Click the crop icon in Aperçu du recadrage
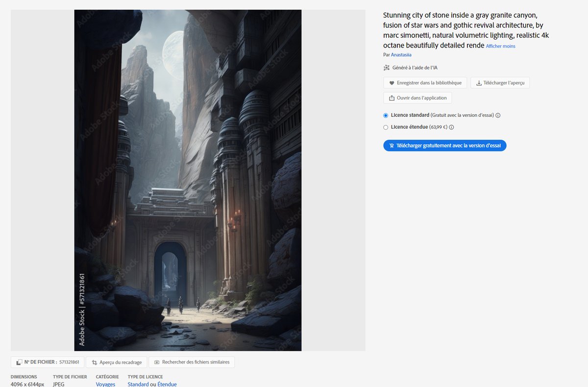The image size is (588, 387). click(x=95, y=362)
